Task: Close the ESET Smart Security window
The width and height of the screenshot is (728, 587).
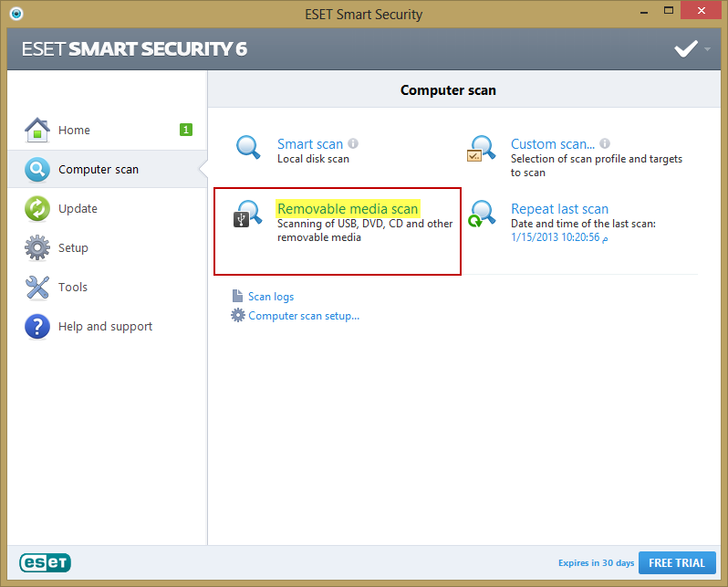Action: pos(701,10)
